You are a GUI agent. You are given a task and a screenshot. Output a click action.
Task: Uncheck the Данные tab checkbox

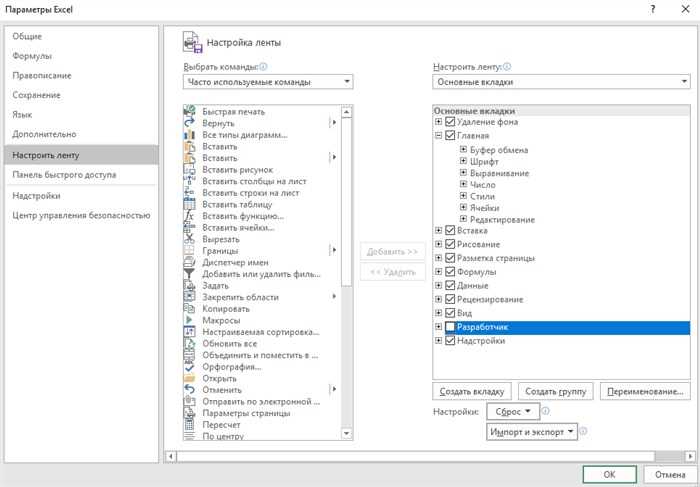tap(450, 286)
